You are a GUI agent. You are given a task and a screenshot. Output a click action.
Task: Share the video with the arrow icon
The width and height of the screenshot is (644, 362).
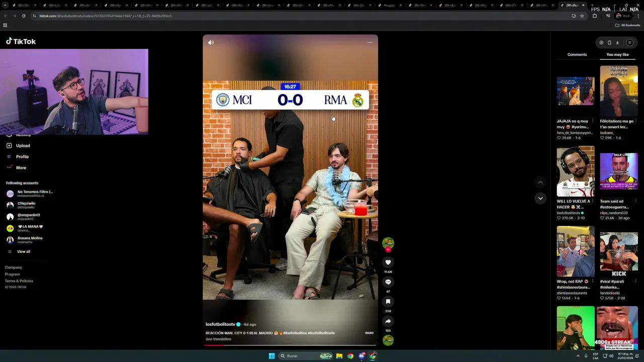388,321
